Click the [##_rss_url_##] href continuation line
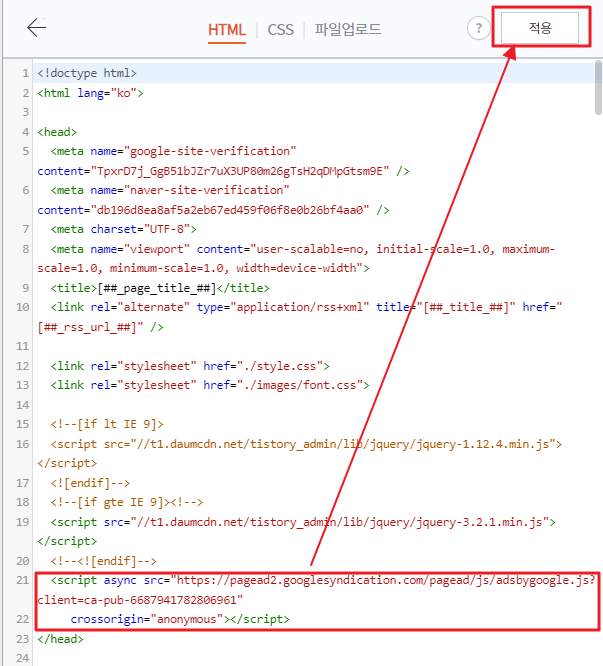 click(100, 327)
